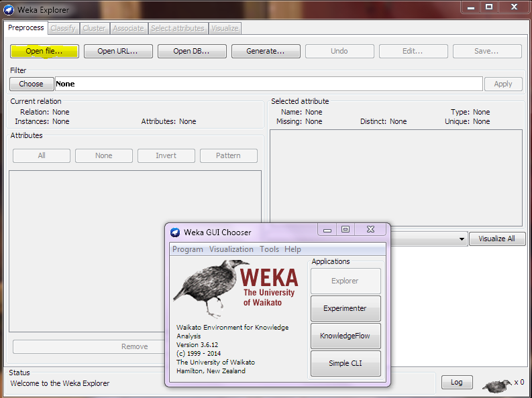Select All attributes button
The image size is (532, 398).
click(x=42, y=156)
